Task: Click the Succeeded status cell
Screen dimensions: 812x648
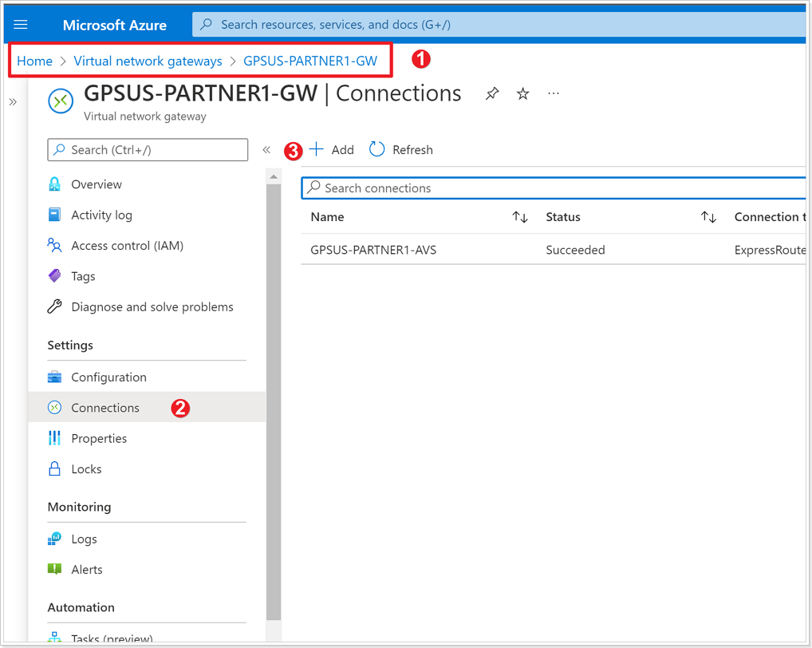Action: click(575, 251)
